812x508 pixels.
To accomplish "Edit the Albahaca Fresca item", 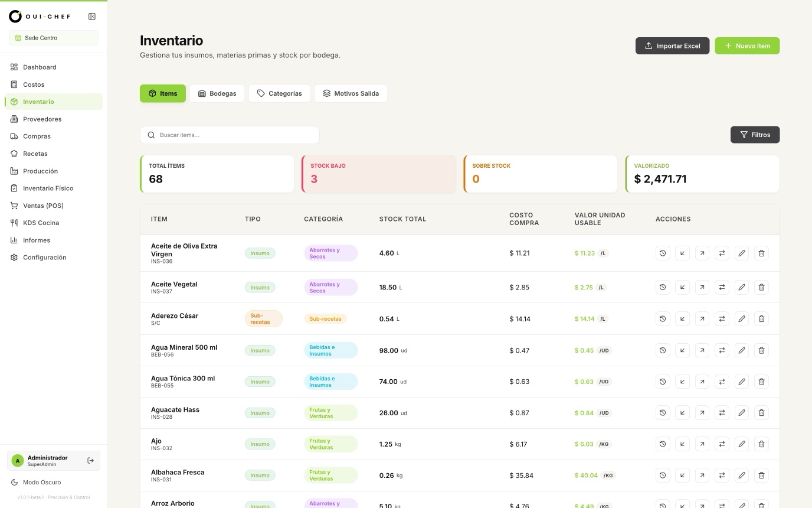I will (742, 476).
